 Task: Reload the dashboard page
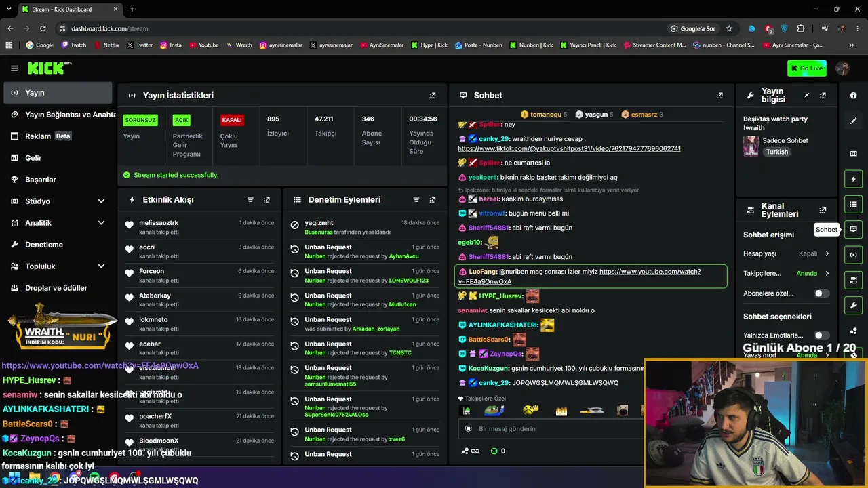click(x=43, y=28)
